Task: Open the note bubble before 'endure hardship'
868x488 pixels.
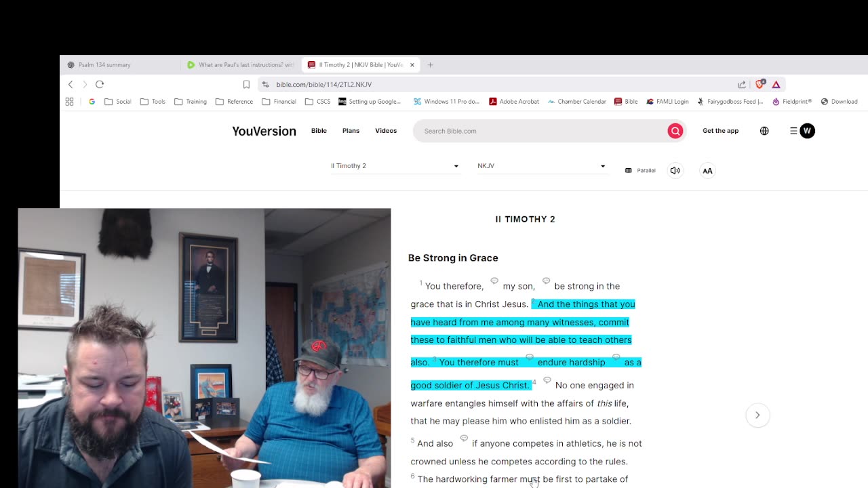Action: coord(530,357)
